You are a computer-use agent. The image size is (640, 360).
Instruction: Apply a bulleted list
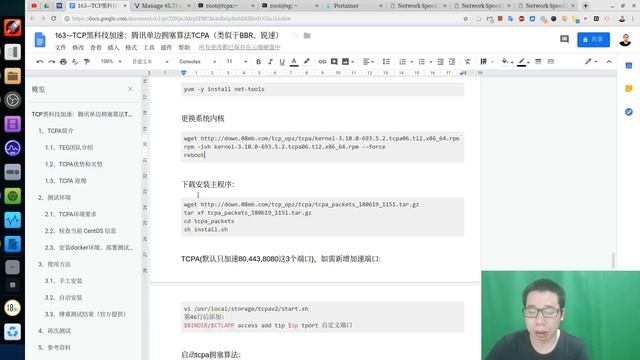pyautogui.click(x=422, y=62)
